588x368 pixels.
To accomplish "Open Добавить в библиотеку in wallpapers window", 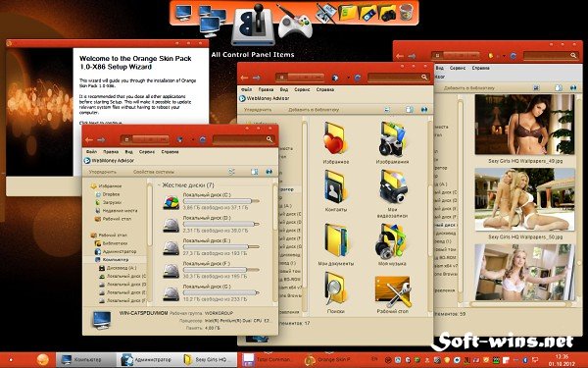I will coord(469,88).
